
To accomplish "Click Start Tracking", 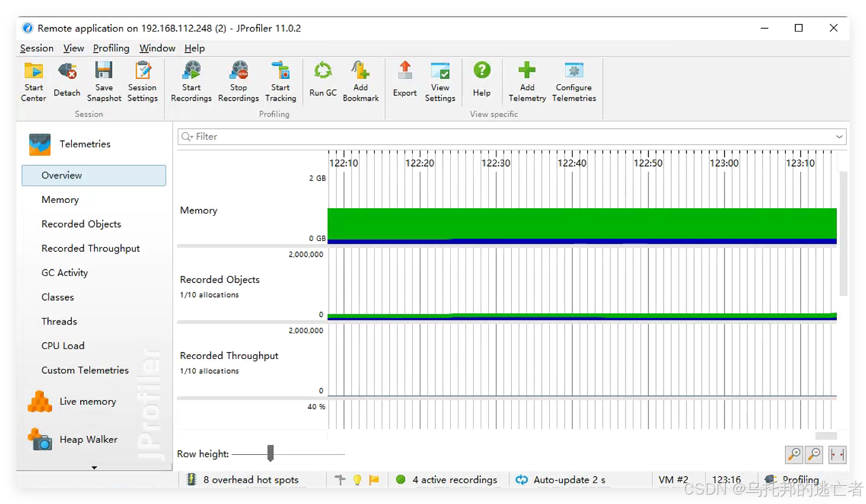I will pos(281,82).
